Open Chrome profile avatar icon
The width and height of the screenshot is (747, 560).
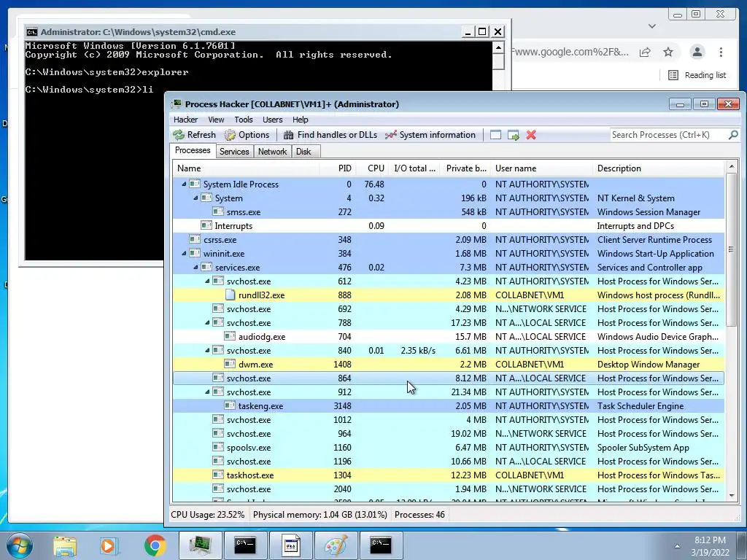(697, 52)
